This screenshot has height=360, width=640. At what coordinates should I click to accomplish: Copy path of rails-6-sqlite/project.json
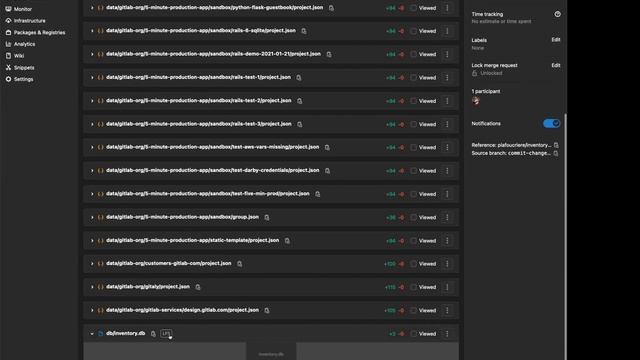pos(304,31)
